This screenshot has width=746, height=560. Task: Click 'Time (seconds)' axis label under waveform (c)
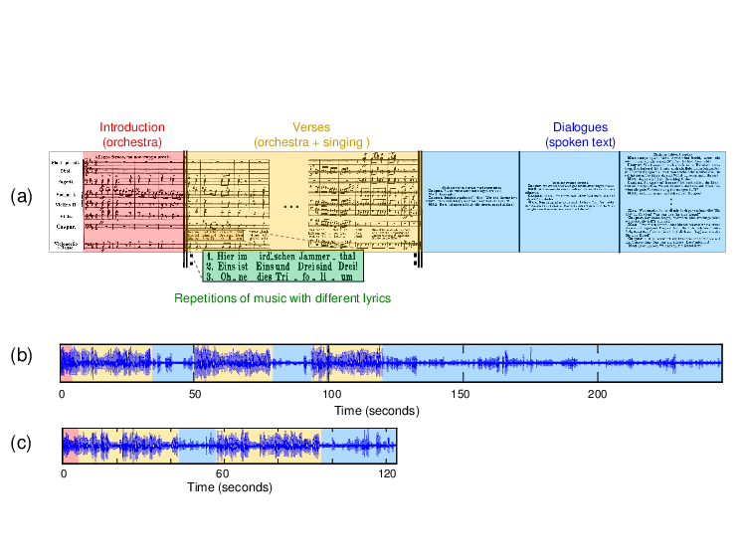(230, 487)
